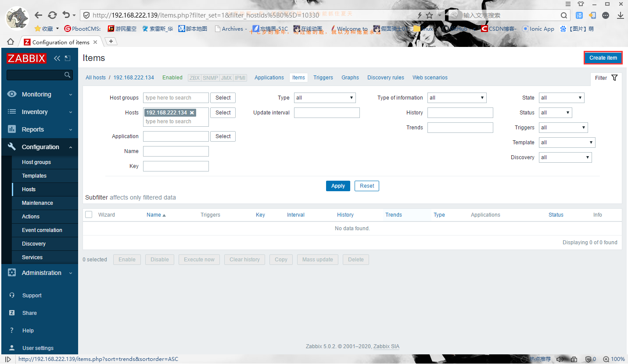Viewport: 628px width, 364px height.
Task: Click the site security shield icon
Action: click(86, 15)
